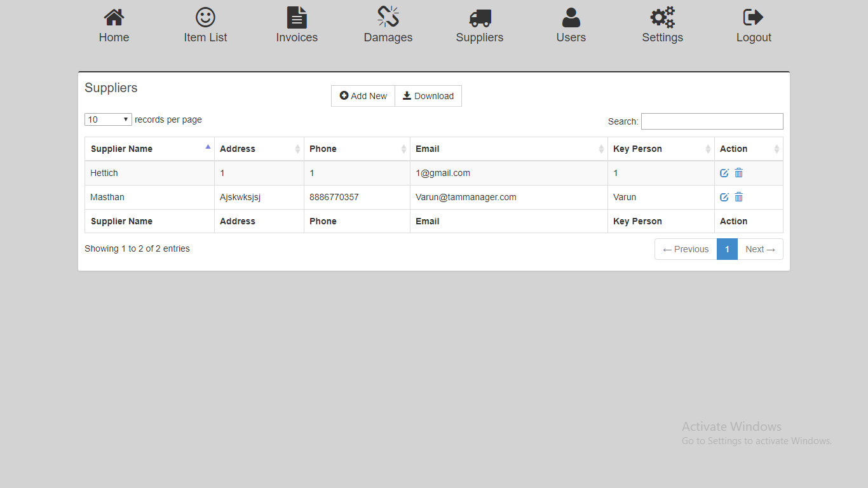Click the Add New button
The width and height of the screenshot is (868, 488).
(x=363, y=96)
